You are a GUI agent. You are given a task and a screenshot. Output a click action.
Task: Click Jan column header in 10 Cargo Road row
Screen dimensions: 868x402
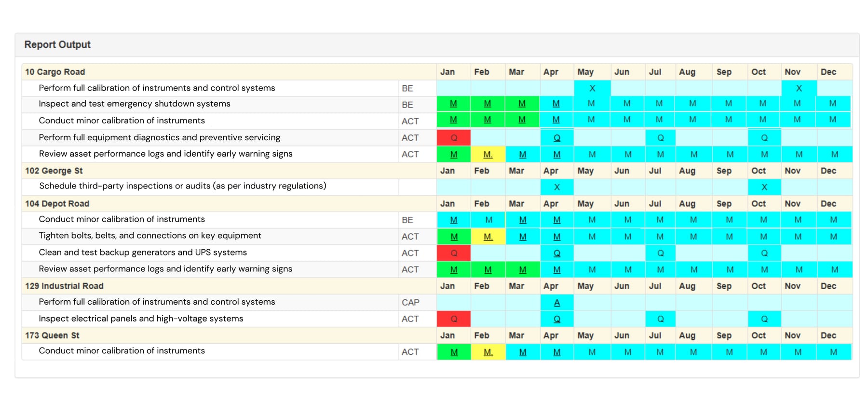pos(448,72)
